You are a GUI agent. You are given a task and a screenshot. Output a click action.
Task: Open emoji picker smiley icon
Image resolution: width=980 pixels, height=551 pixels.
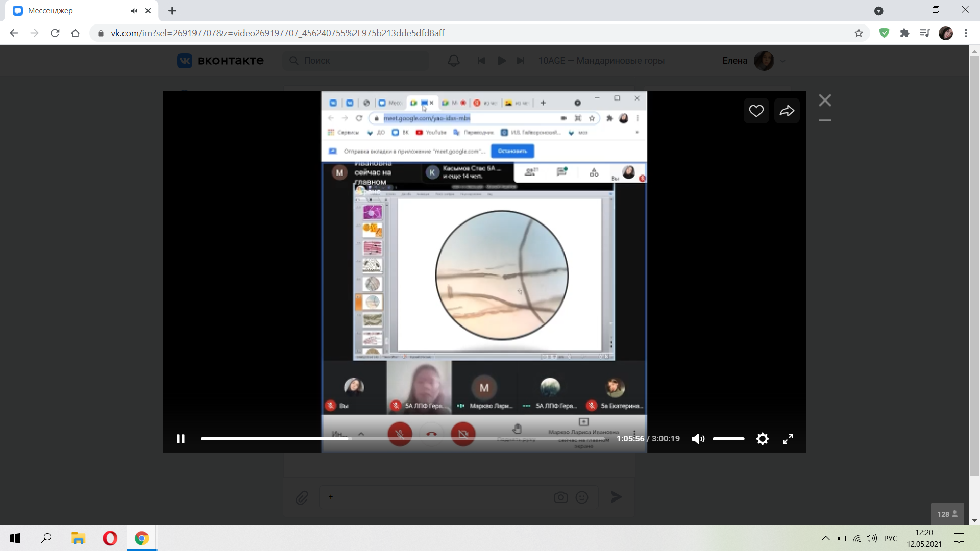tap(582, 497)
